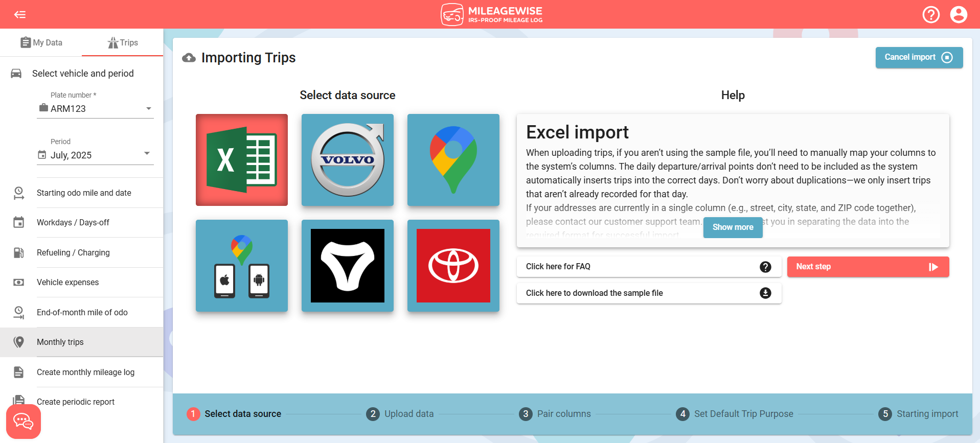980x443 pixels.
Task: Click the fuel pump icon beside Refueling
Action: [18, 252]
